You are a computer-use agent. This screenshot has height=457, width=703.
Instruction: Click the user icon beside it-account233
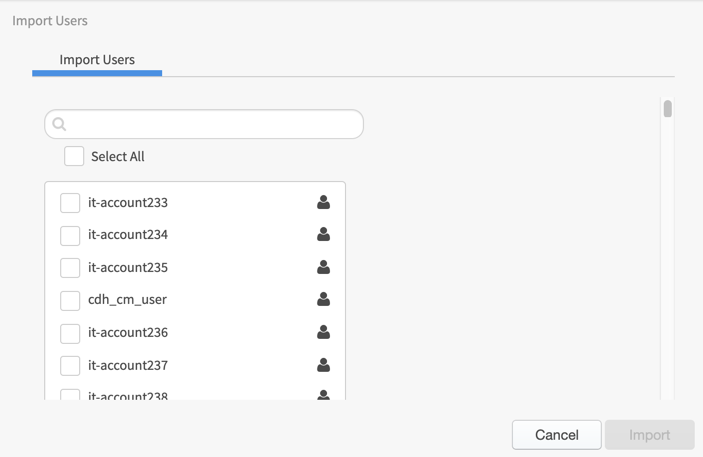tap(323, 202)
